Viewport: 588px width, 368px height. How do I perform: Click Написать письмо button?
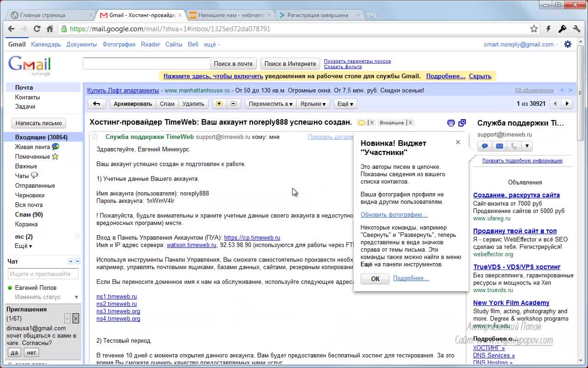39,123
